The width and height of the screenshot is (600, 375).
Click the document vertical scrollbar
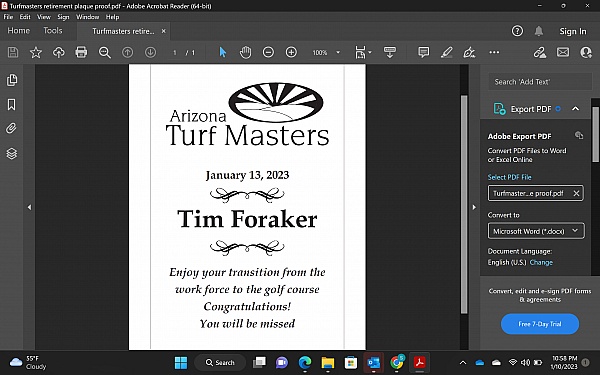tap(464, 205)
